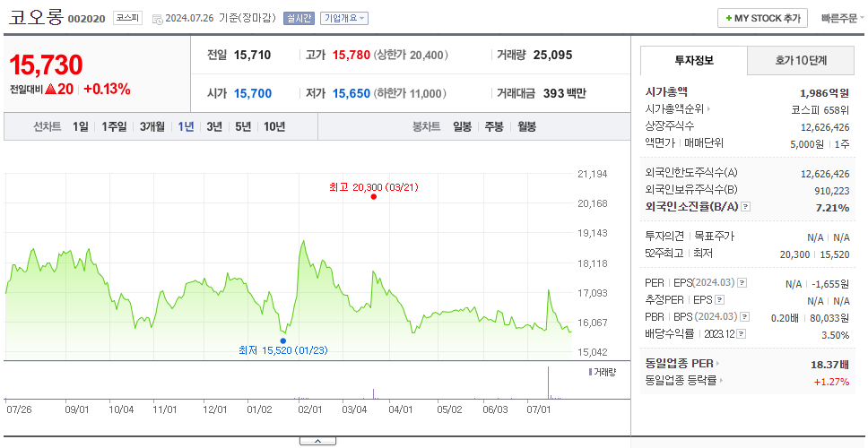
Task: Click the 002020 stock code
Action: [x=86, y=20]
